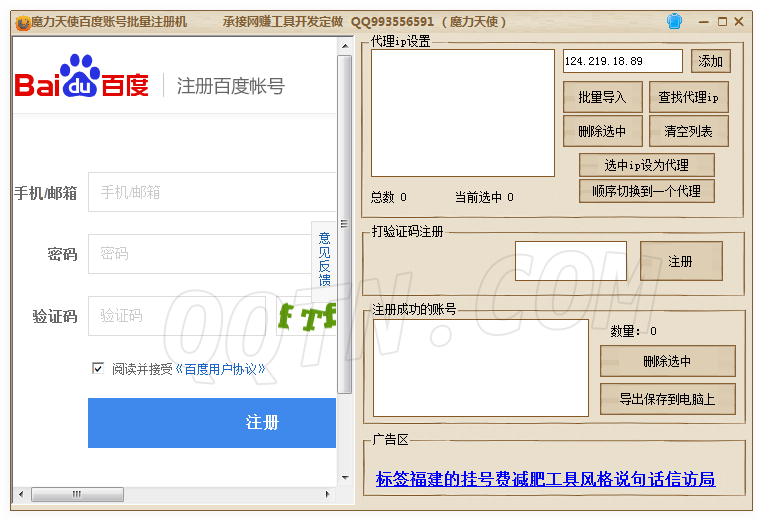Open the 百度用户协议 link
Screen dimensions: 763x521
tap(221, 369)
